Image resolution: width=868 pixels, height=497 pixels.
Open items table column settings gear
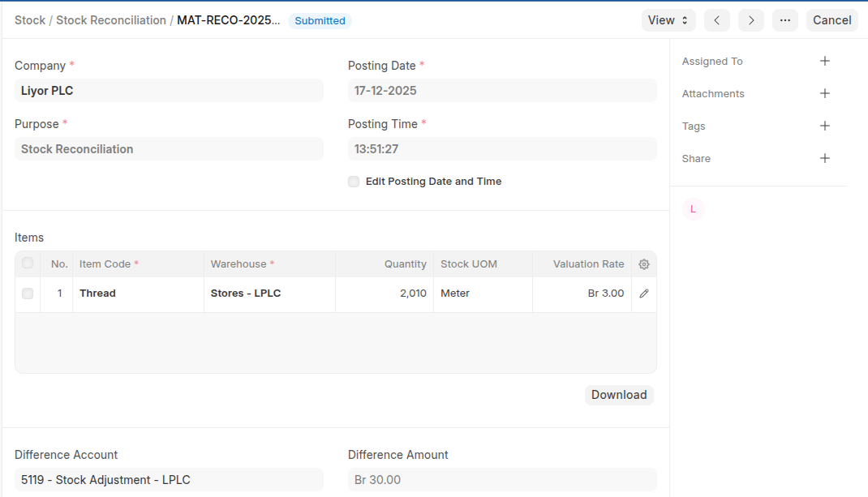(644, 264)
